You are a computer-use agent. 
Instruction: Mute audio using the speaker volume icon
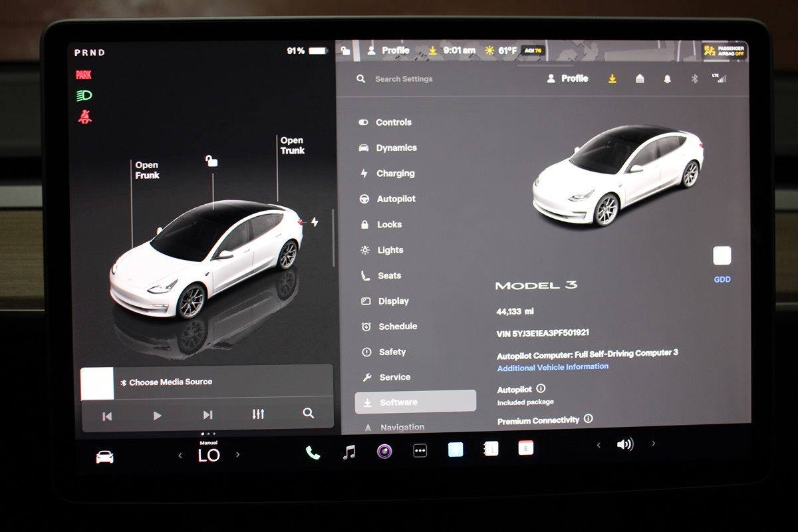(625, 444)
